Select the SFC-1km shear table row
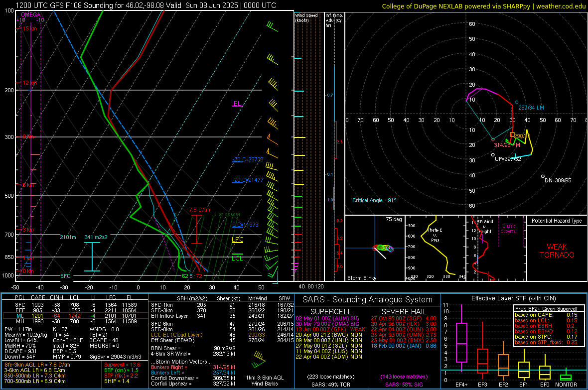 [222, 305]
